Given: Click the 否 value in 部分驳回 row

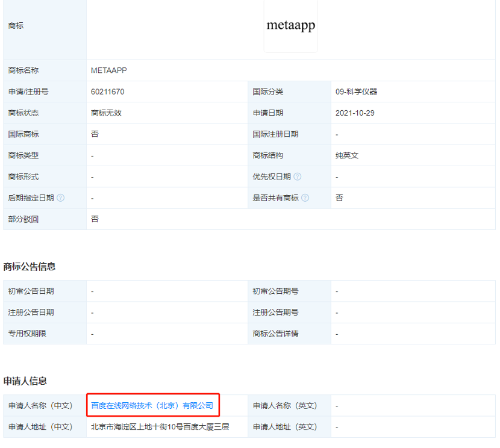Looking at the screenshot, I should click(95, 219).
